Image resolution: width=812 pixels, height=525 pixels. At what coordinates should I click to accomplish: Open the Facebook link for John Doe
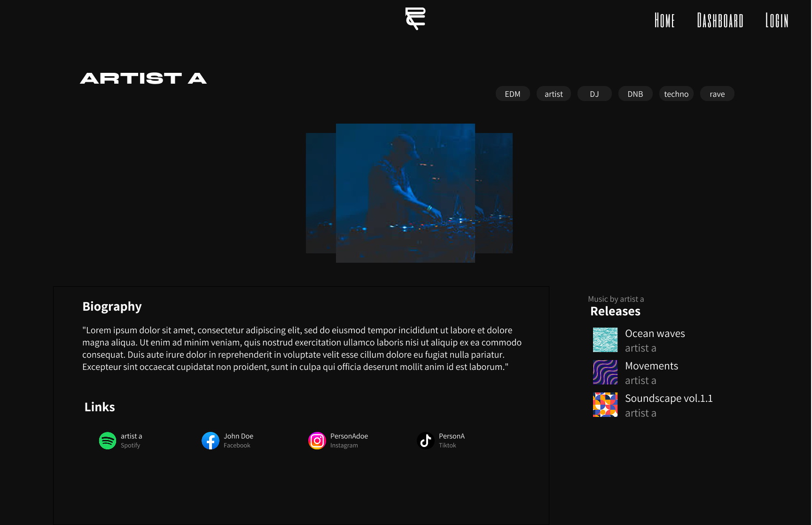[x=210, y=440]
